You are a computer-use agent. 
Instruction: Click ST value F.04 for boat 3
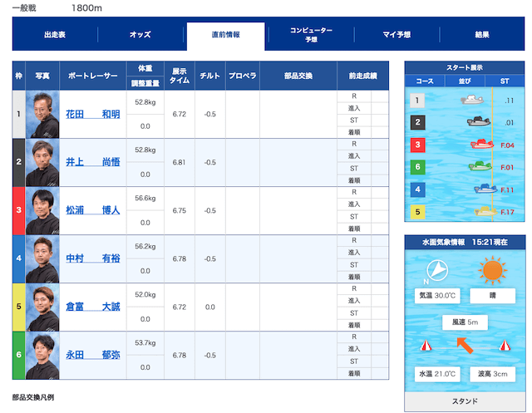[507, 145]
